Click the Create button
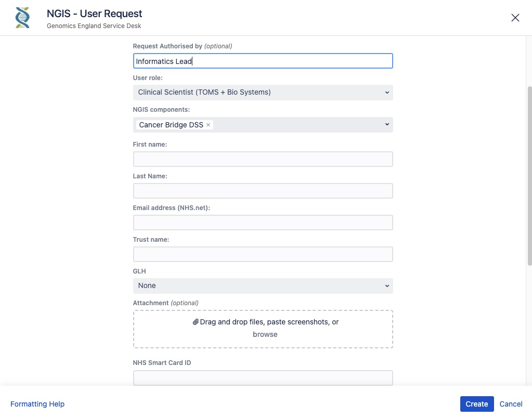This screenshot has width=532, height=418. 476,404
